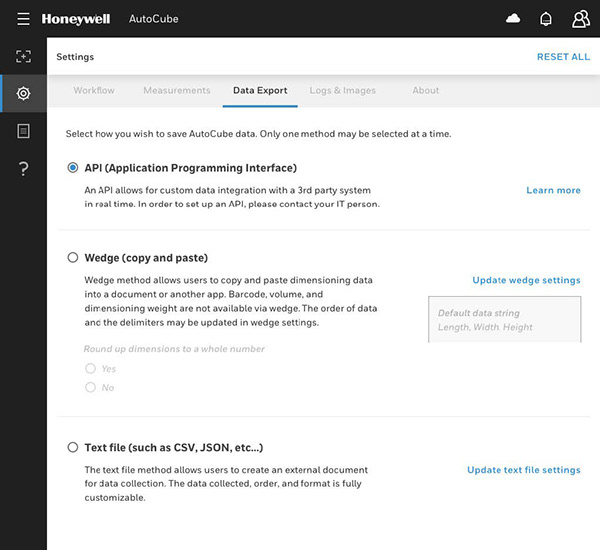Select Text file export radio button

(x=73, y=447)
